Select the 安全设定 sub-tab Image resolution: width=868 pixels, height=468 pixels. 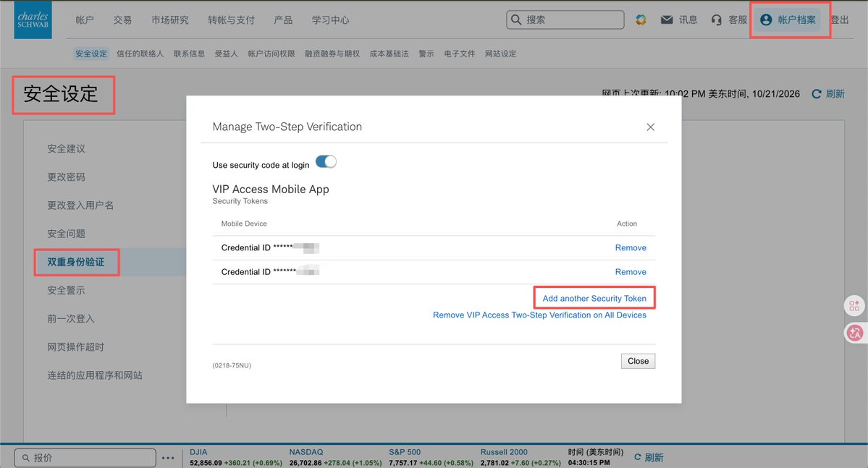(91, 54)
